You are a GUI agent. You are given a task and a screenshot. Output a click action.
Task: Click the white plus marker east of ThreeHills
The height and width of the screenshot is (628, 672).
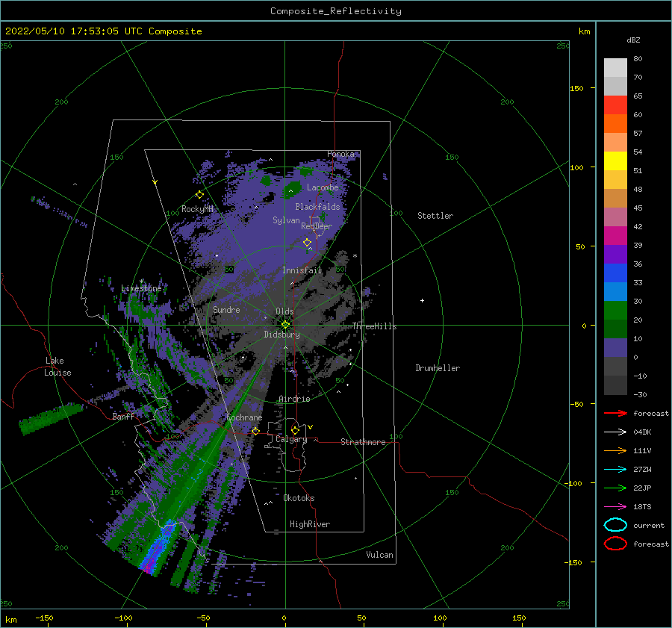422,300
